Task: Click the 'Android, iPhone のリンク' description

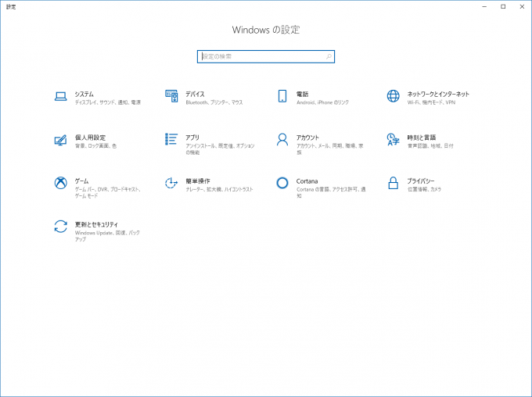Action: click(322, 102)
